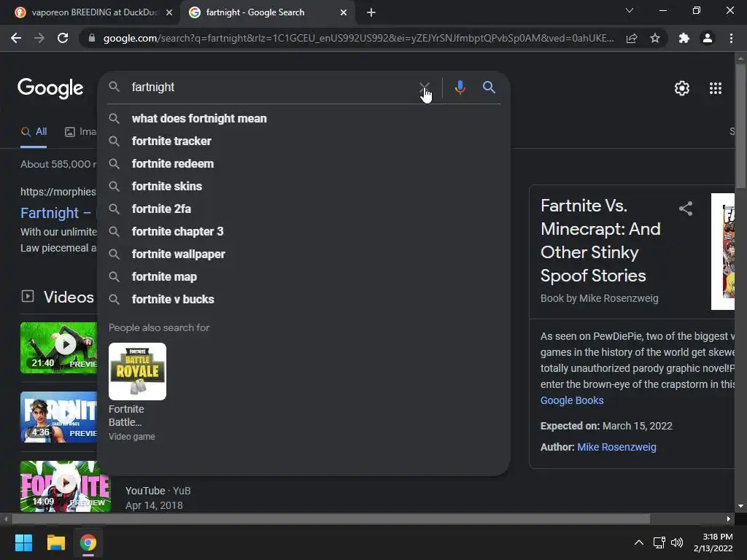Reload the current page
The image size is (747, 560).
(x=63, y=38)
